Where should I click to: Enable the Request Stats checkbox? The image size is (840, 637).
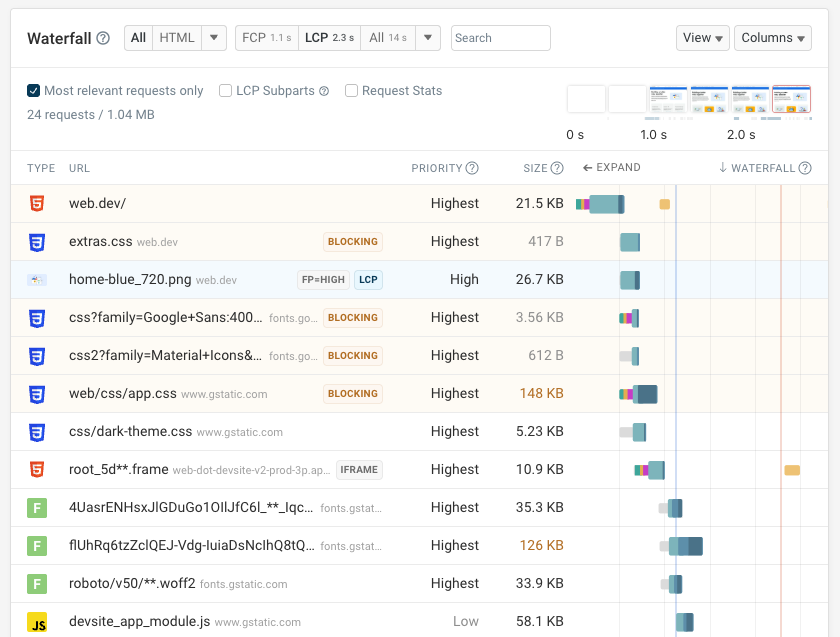[x=352, y=91]
